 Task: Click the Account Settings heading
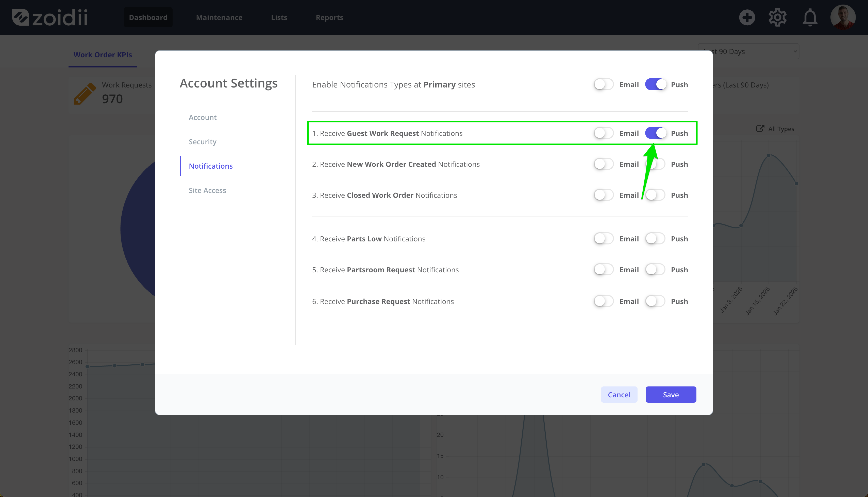click(x=228, y=83)
